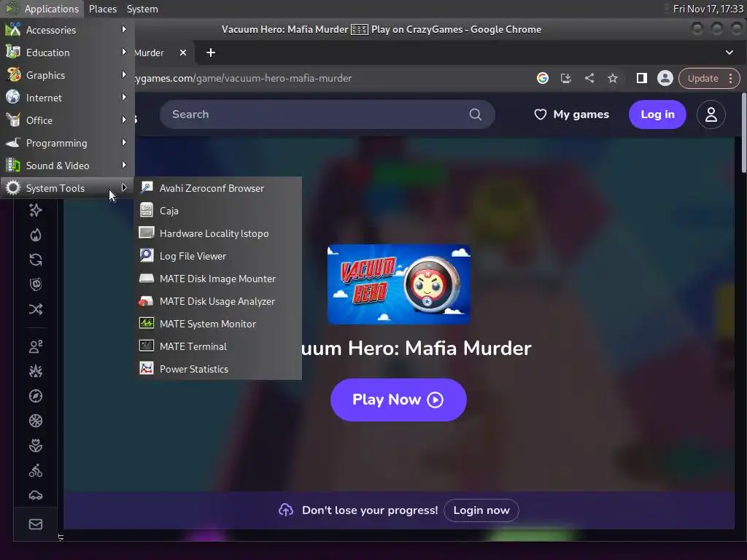747x560 pixels.
Task: Launch MATE Disk Image Mounter
Action: pyautogui.click(x=217, y=279)
